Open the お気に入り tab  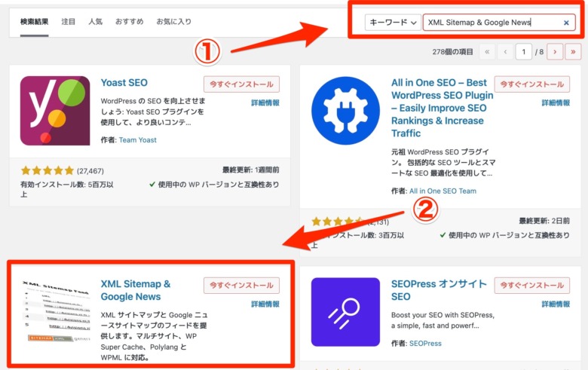coord(173,22)
